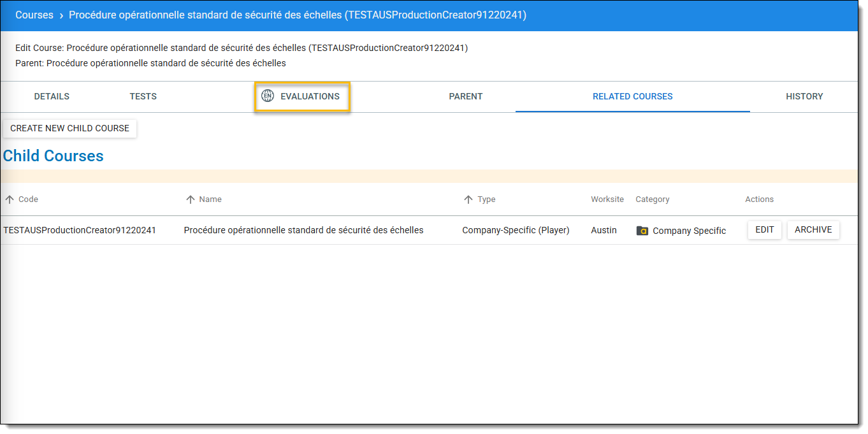Image resolution: width=868 pixels, height=434 pixels.
Task: View the History tab
Action: coord(804,97)
